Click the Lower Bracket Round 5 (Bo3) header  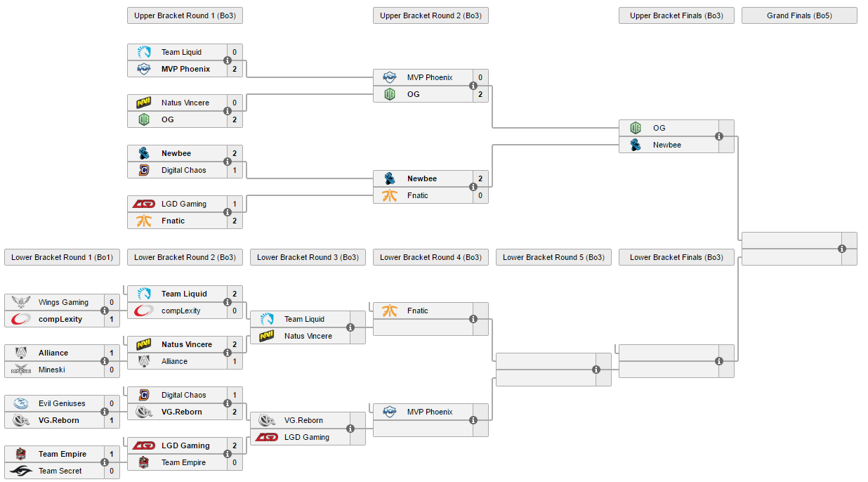553,257
